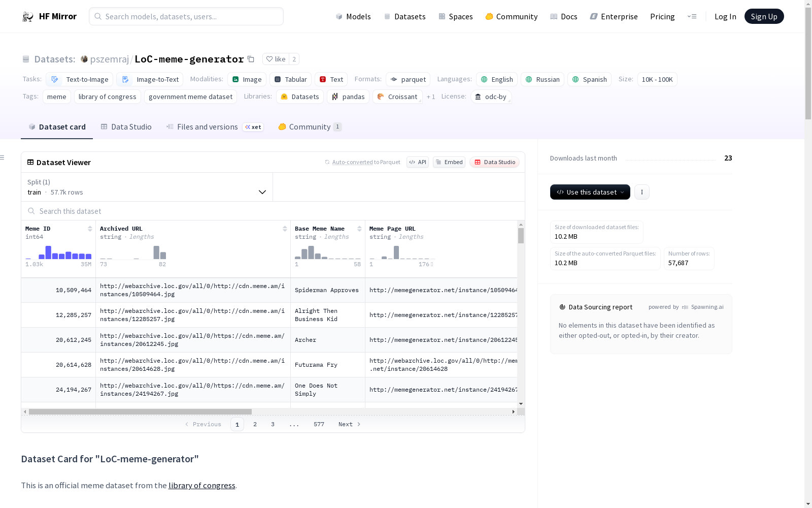Go to Datasets in top navigation
Image resolution: width=812 pixels, height=508 pixels.
tap(404, 16)
